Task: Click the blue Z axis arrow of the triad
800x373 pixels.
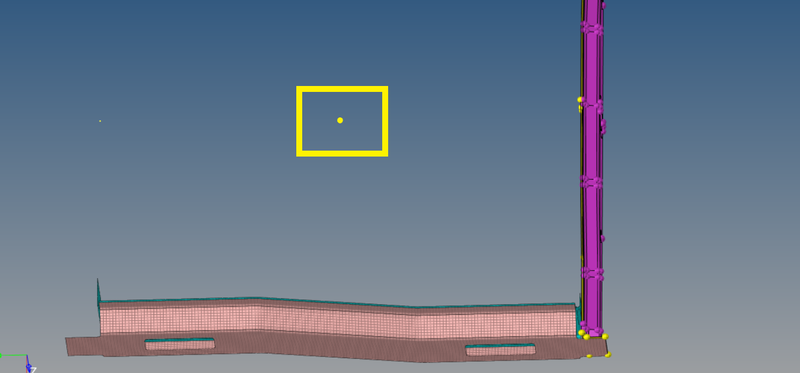Action: click(29, 365)
